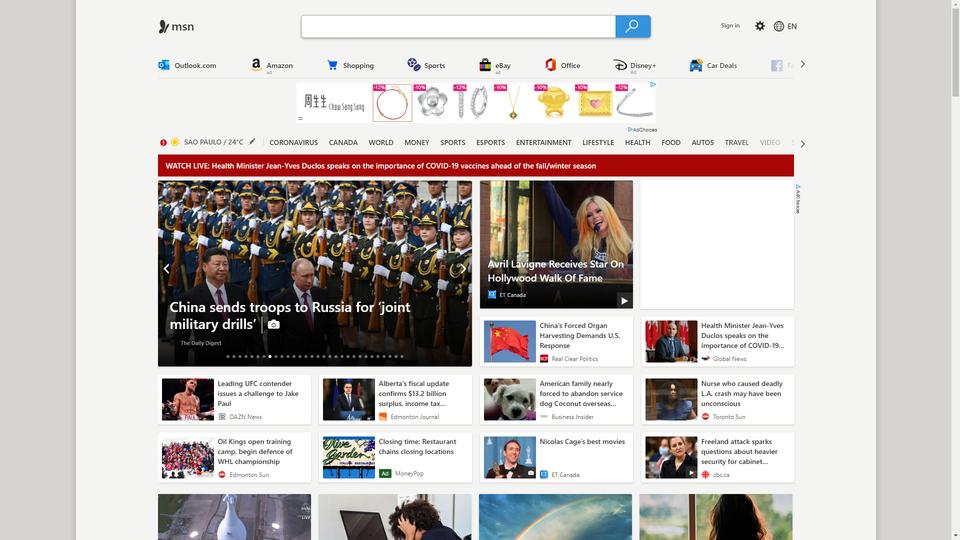Select the MONEY tab
The image size is (960, 540).
tap(416, 142)
